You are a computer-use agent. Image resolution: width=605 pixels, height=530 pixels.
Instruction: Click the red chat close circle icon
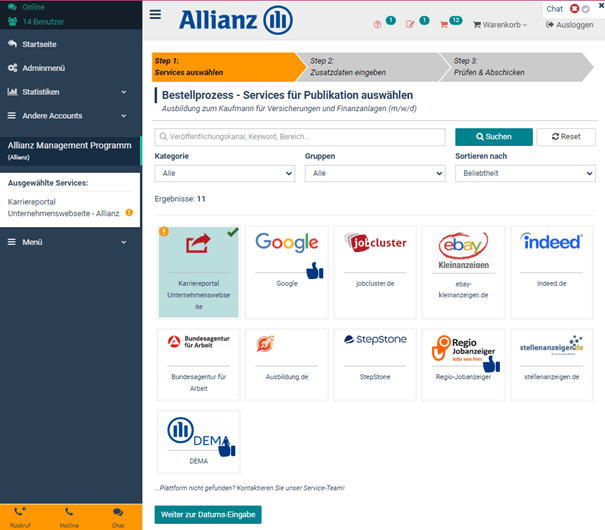pyautogui.click(x=575, y=8)
